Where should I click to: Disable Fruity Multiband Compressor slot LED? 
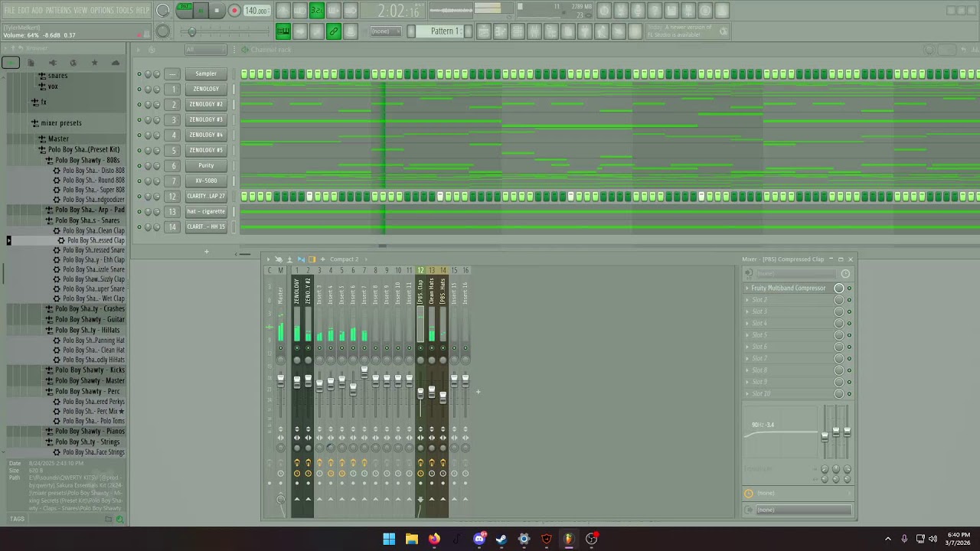pyautogui.click(x=849, y=289)
